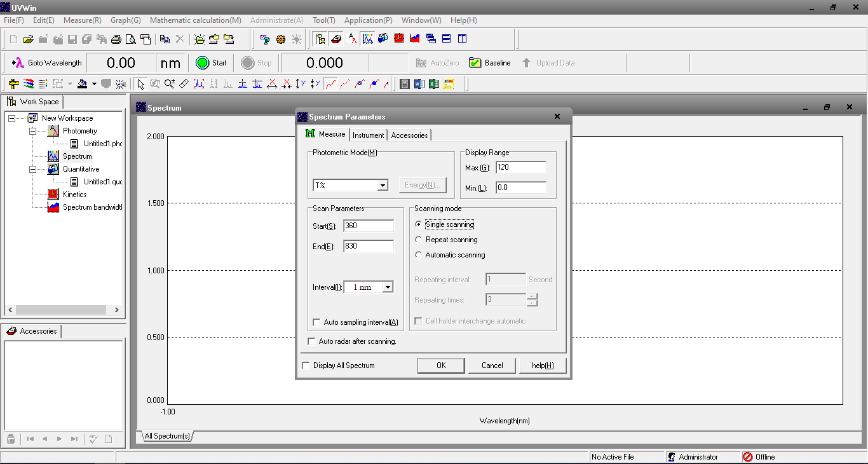The image size is (868, 464).
Task: Open the Interval 1 nm dropdown
Action: coord(387,287)
